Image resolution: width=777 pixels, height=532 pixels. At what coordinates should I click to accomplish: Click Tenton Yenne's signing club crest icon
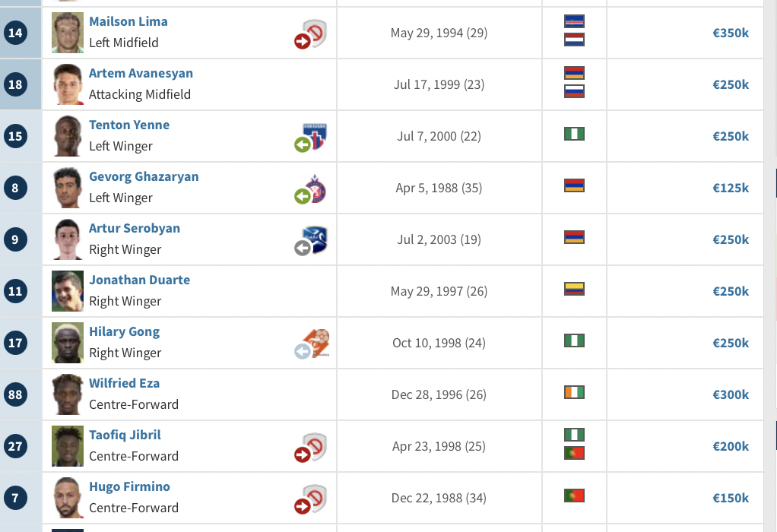pos(311,137)
